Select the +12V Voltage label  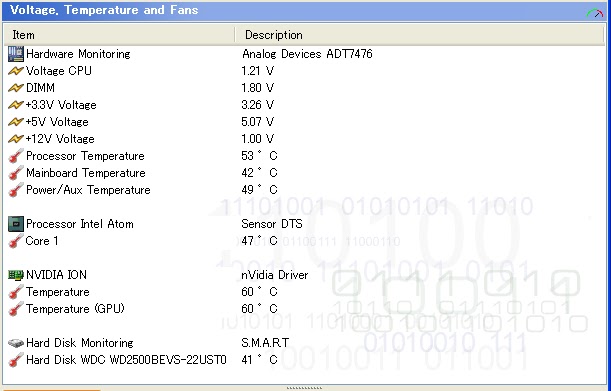pyautogui.click(x=60, y=139)
